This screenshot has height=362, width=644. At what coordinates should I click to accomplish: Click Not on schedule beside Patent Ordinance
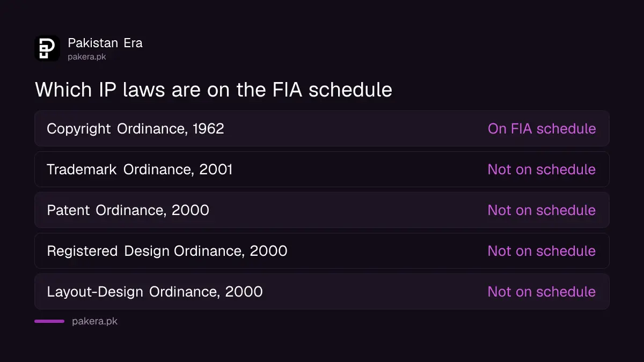(x=542, y=210)
